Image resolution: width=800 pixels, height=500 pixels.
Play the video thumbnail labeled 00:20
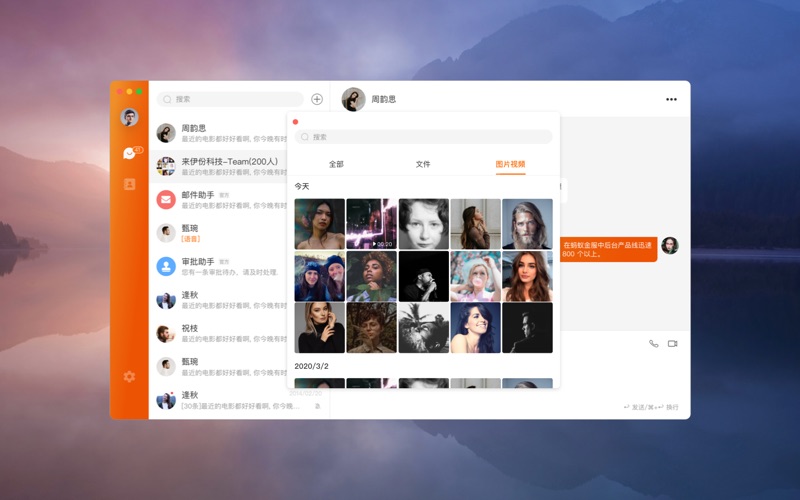coord(371,224)
